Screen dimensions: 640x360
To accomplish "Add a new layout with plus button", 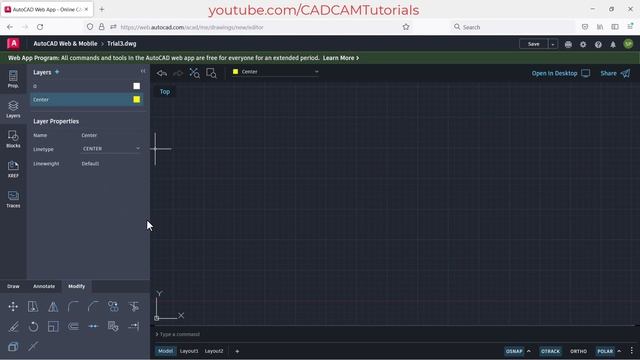I will (x=237, y=351).
